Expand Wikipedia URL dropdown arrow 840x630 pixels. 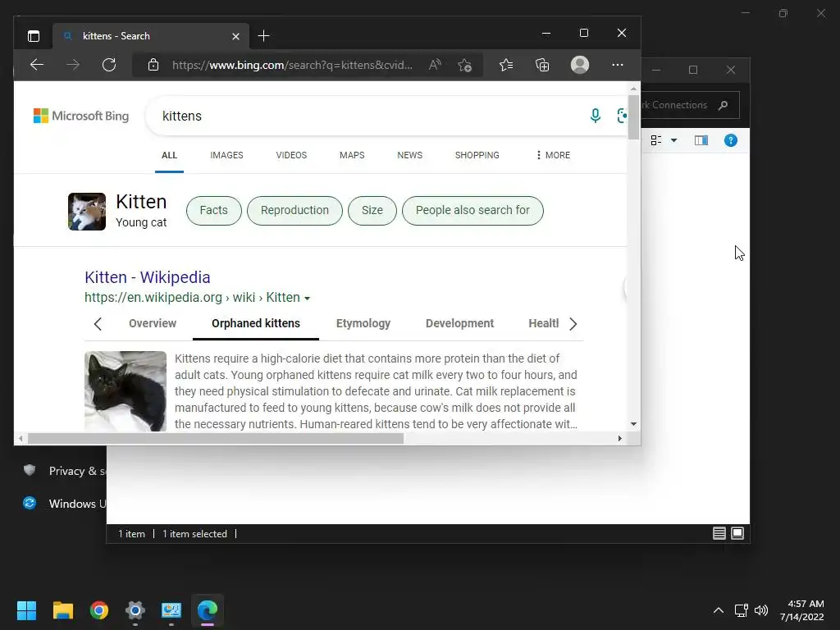[x=307, y=299]
